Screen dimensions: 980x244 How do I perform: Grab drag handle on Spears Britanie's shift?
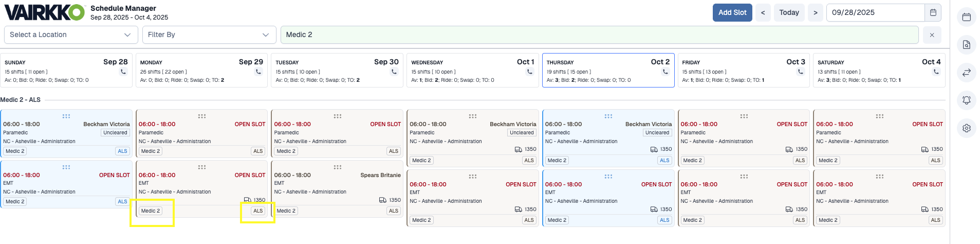[338, 167]
